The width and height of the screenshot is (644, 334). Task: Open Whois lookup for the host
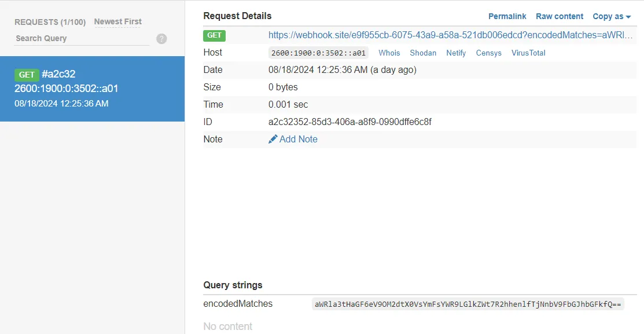(x=389, y=53)
